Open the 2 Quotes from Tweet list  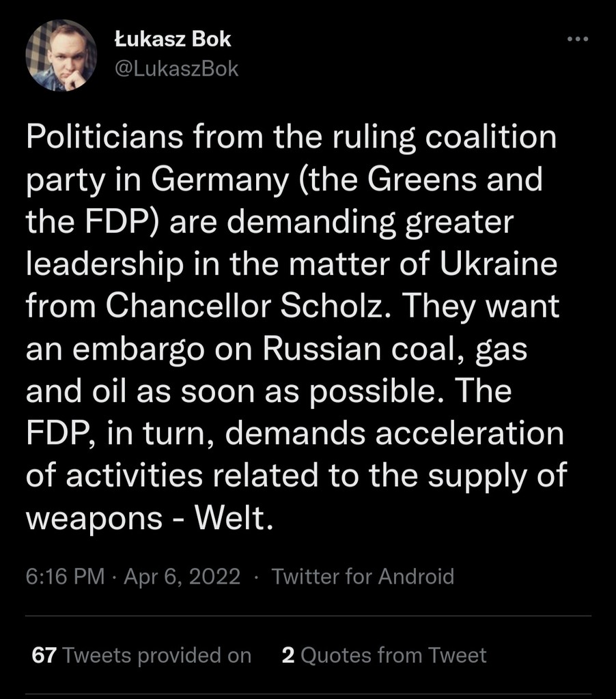tap(384, 655)
